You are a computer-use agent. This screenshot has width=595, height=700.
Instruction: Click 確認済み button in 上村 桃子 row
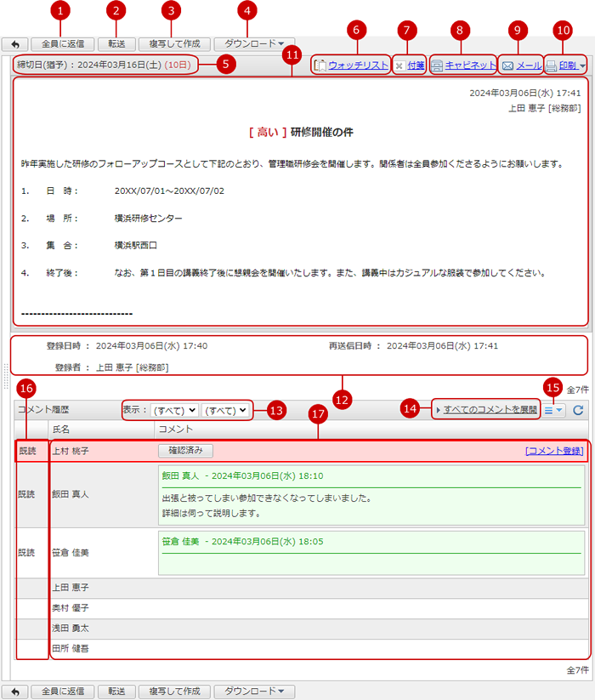[x=185, y=451]
